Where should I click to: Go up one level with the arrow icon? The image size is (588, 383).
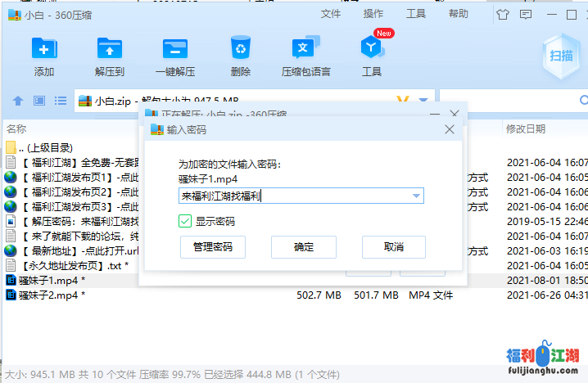[18, 101]
